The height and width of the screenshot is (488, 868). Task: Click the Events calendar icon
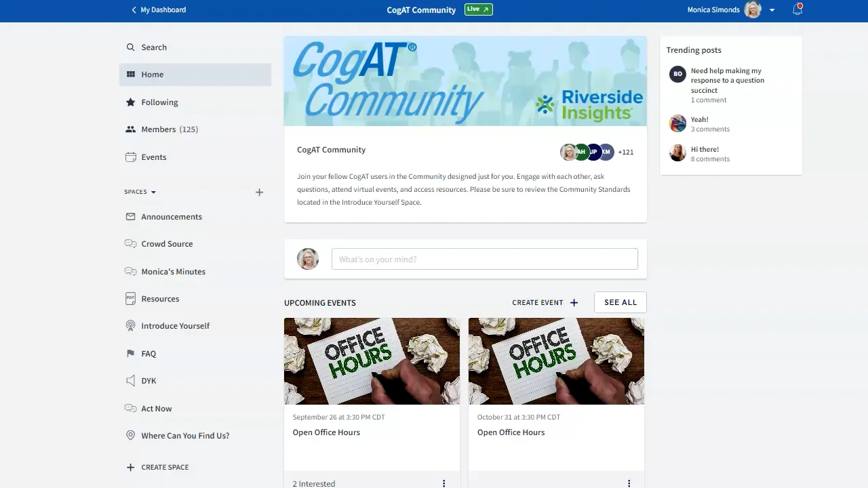[130, 157]
